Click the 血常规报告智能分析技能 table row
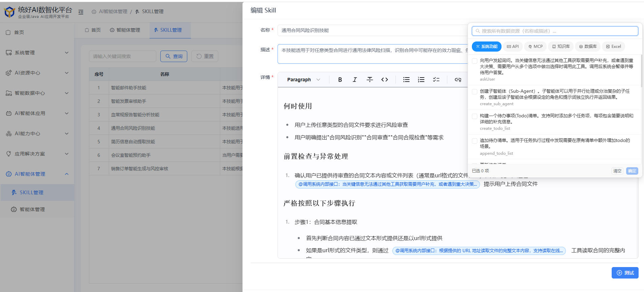This screenshot has width=644, height=292. [166, 115]
